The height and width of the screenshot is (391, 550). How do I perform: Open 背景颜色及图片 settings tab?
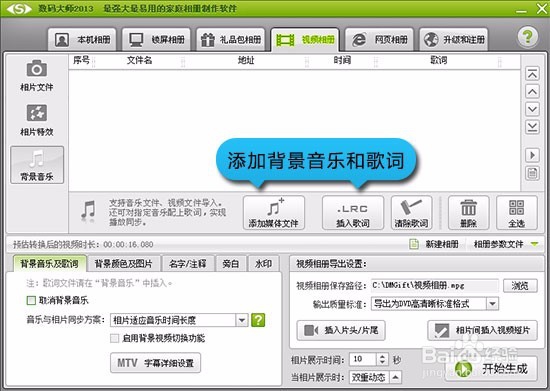pyautogui.click(x=123, y=264)
